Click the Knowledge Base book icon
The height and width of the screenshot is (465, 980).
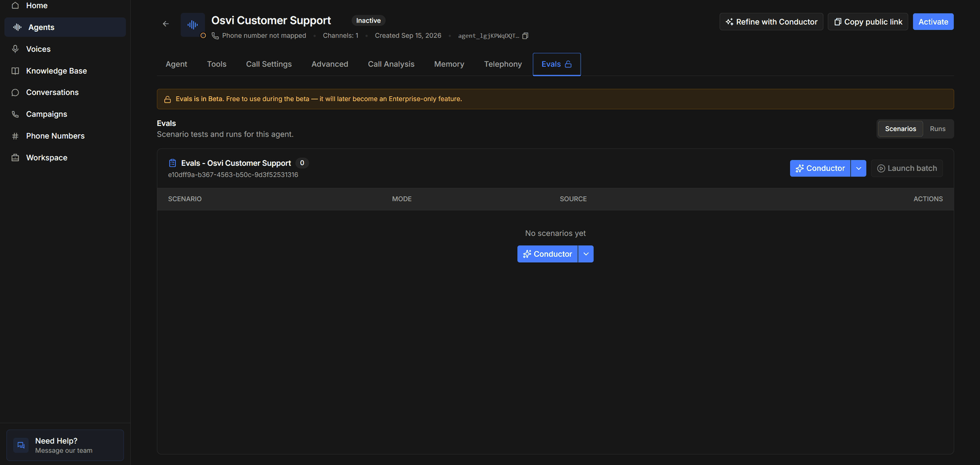click(x=15, y=71)
